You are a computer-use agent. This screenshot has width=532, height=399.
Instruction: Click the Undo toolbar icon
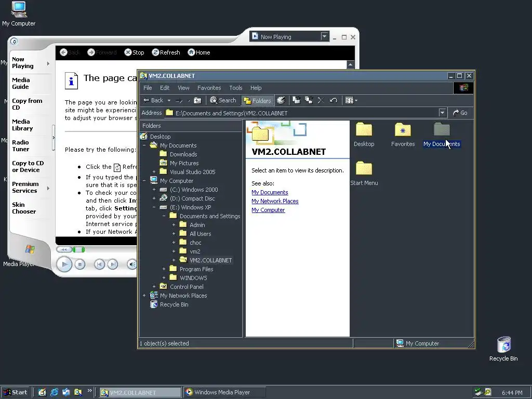[x=334, y=100]
